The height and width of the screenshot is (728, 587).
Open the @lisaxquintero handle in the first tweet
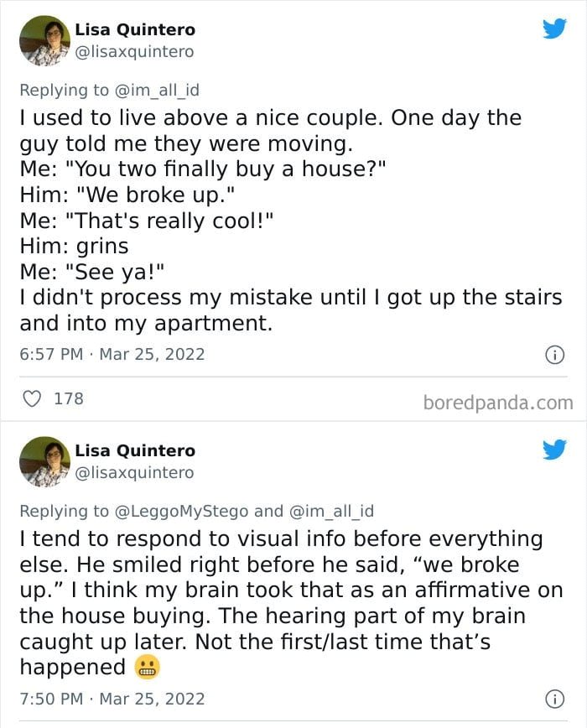point(134,51)
